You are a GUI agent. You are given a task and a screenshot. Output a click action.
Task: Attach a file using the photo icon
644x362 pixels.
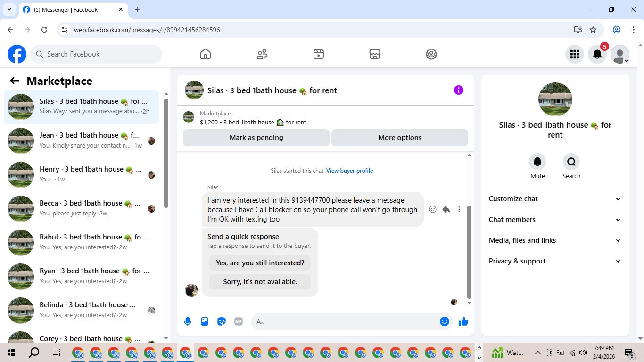pyautogui.click(x=205, y=321)
